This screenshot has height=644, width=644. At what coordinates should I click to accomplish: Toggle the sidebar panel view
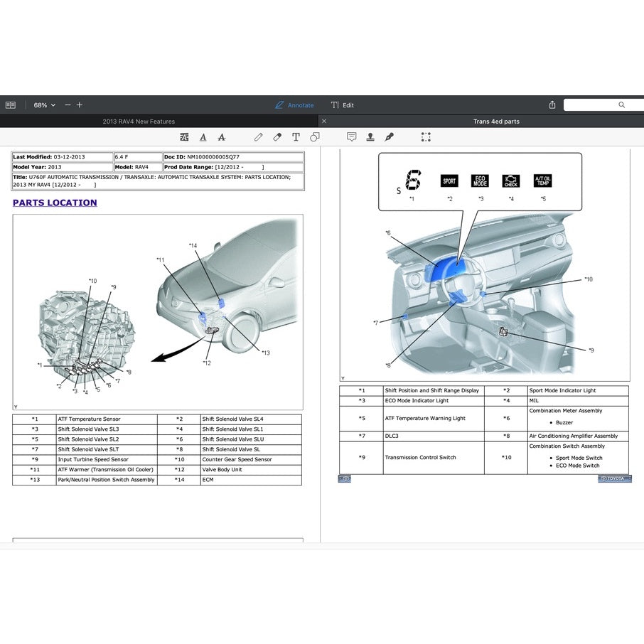(11, 105)
